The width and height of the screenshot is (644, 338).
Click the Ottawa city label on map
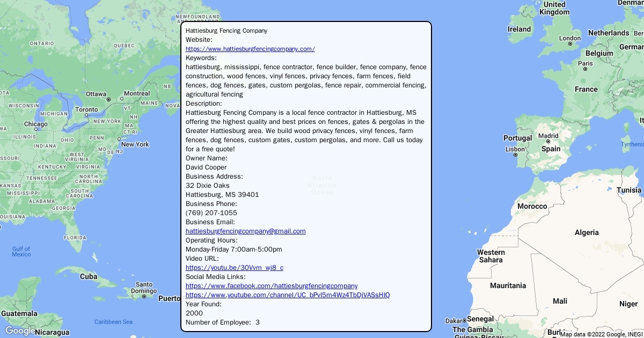(x=96, y=94)
